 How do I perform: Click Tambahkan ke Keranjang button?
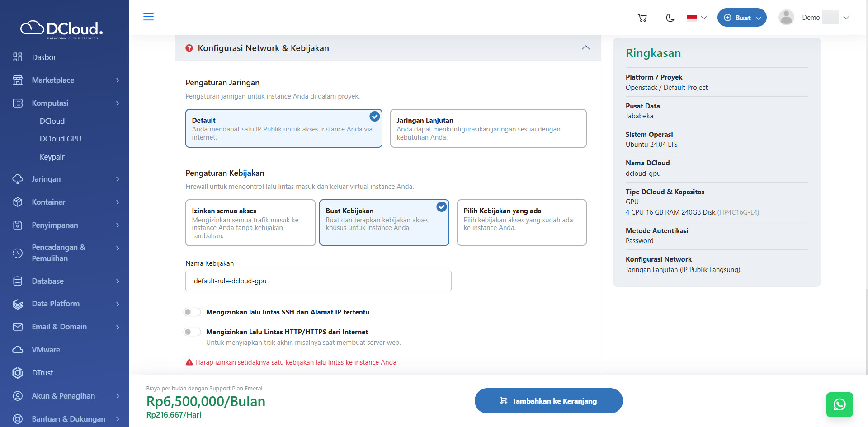(549, 401)
